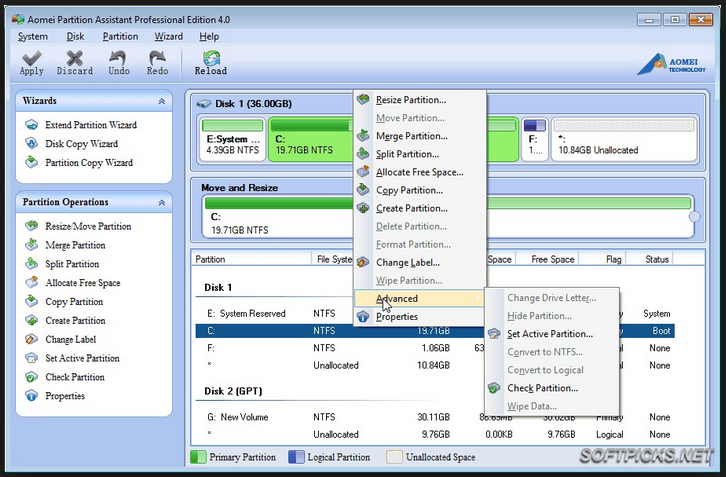Image resolution: width=726 pixels, height=477 pixels.
Task: Click the Primary Partition legend swatch
Action: click(x=198, y=457)
